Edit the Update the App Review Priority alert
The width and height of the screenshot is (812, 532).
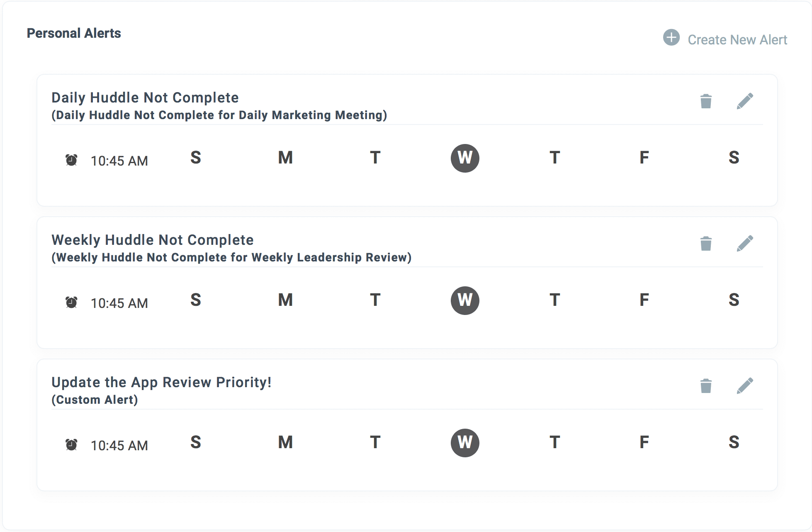click(745, 386)
